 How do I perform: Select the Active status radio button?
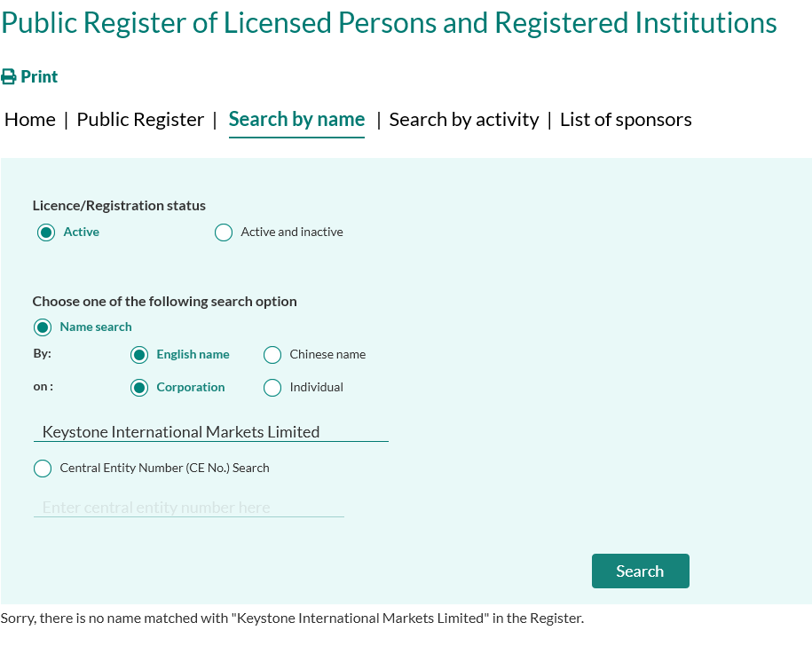[46, 232]
